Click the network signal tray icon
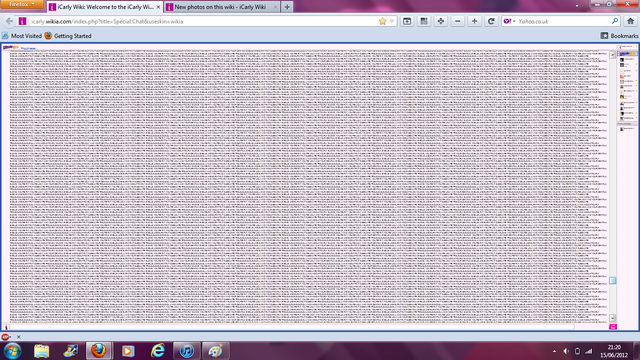Viewport: 640px width, 360px height. 588,351
